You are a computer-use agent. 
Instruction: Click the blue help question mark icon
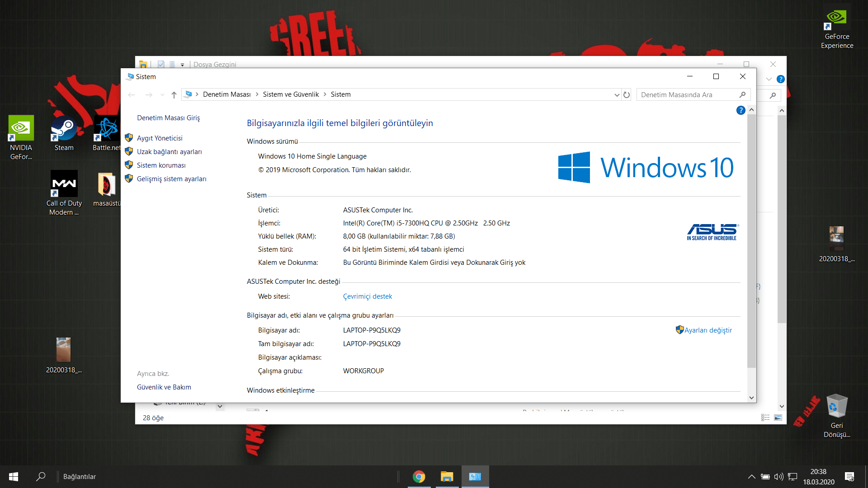point(741,110)
